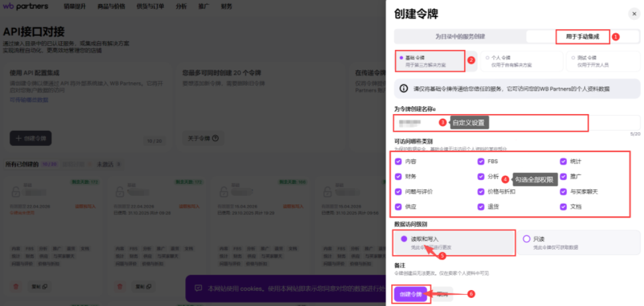Click the red trash icon on first token card

[x=16, y=286]
